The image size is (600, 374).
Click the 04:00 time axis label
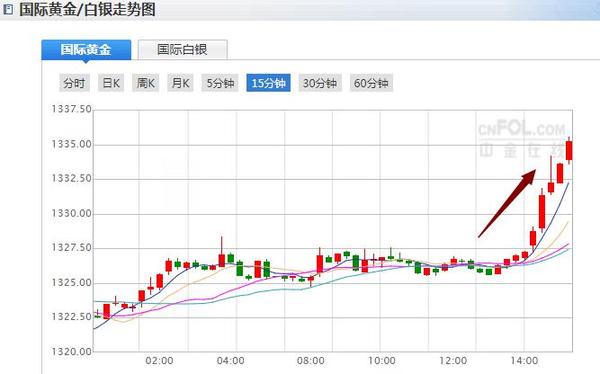231,361
